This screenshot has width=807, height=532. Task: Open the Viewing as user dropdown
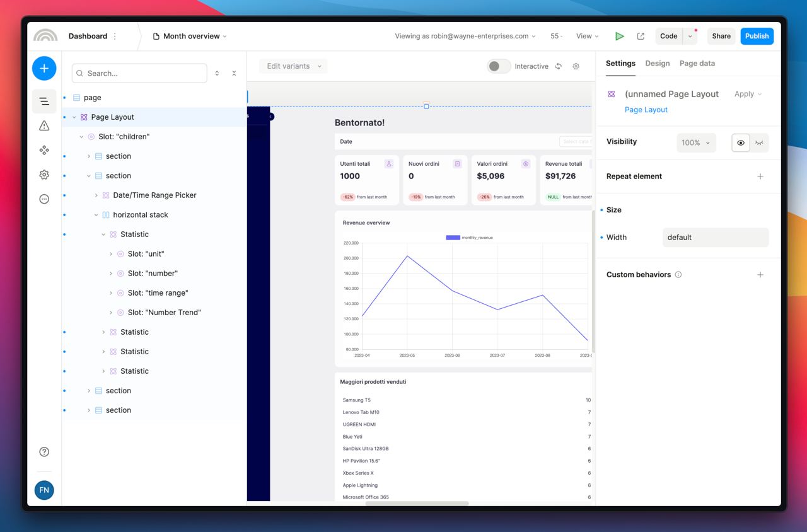[x=465, y=36]
